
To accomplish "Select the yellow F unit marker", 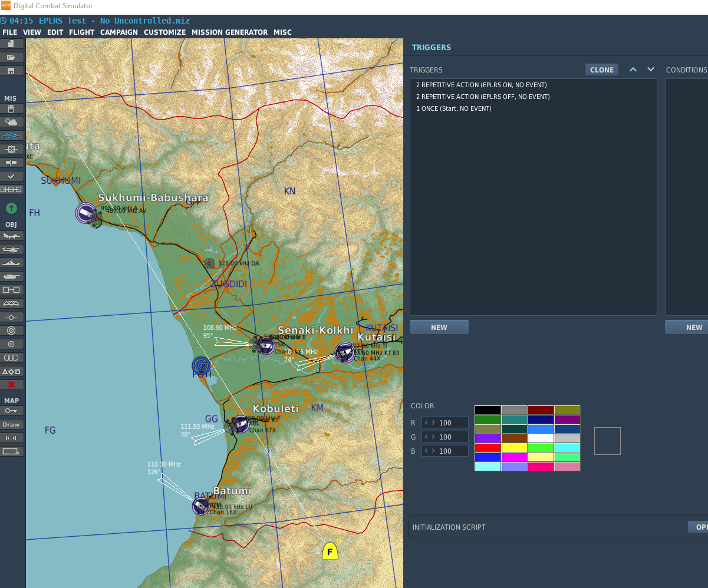I will click(x=330, y=551).
